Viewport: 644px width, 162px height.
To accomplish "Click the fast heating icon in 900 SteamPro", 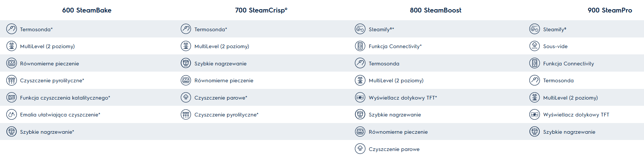I will coord(535,132).
